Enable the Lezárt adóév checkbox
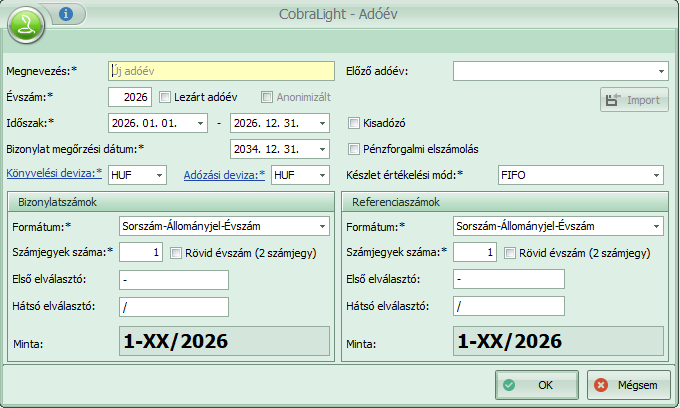 (166, 97)
